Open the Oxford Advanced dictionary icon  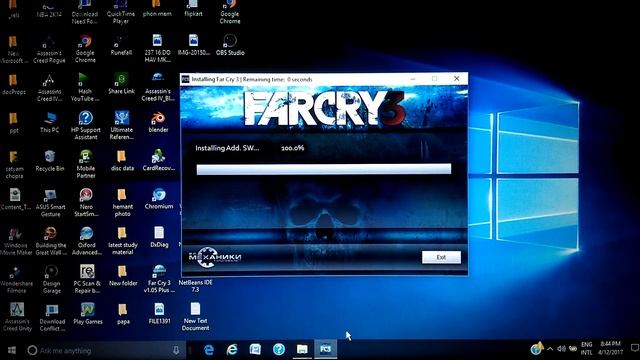[x=87, y=241]
